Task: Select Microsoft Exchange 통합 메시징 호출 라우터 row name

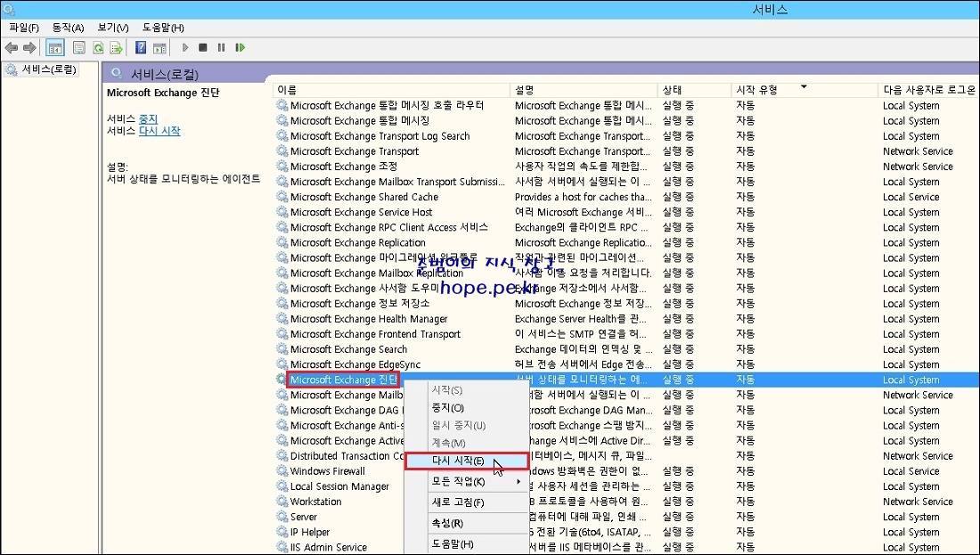Action: tap(387, 106)
